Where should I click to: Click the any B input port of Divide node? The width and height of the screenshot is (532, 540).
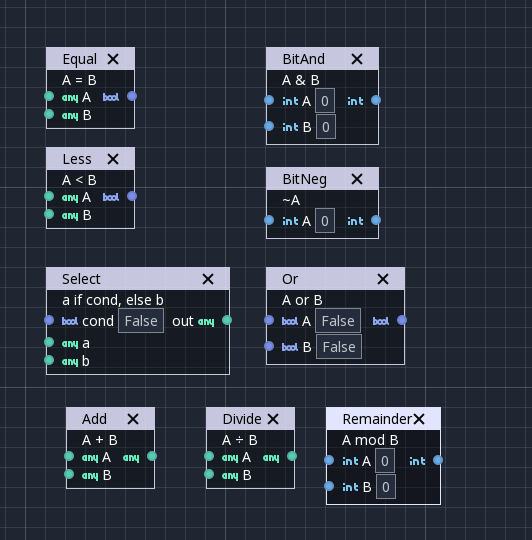tap(209, 474)
